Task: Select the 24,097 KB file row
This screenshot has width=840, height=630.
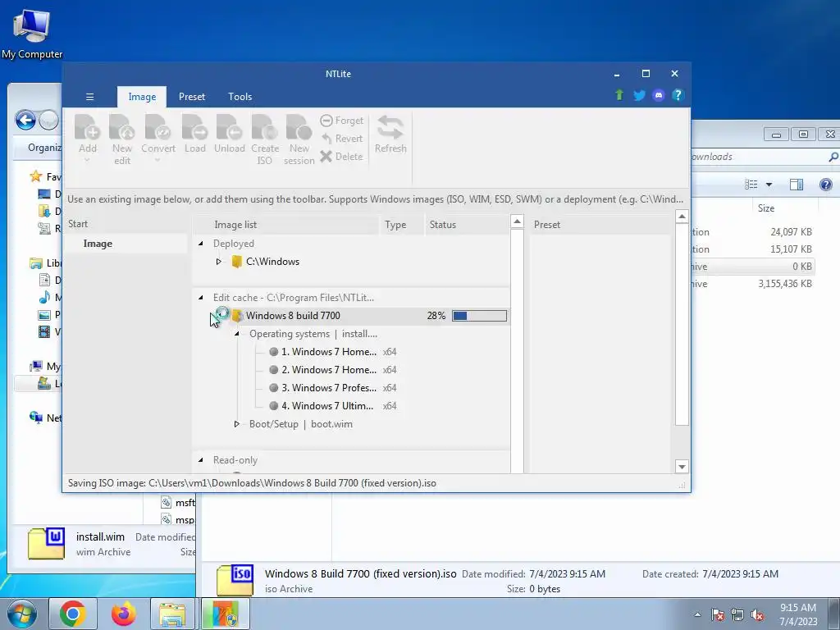Action: coord(753,232)
